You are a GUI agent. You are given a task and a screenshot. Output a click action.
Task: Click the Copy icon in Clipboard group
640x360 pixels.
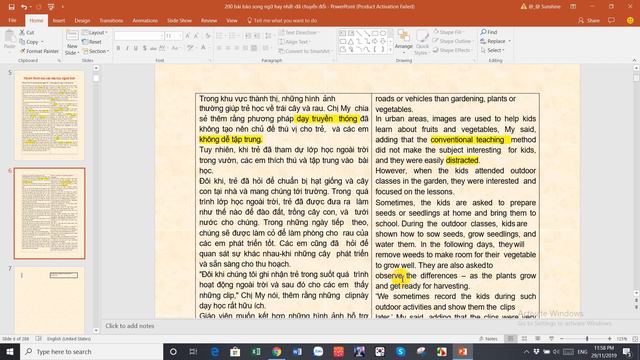click(22, 42)
